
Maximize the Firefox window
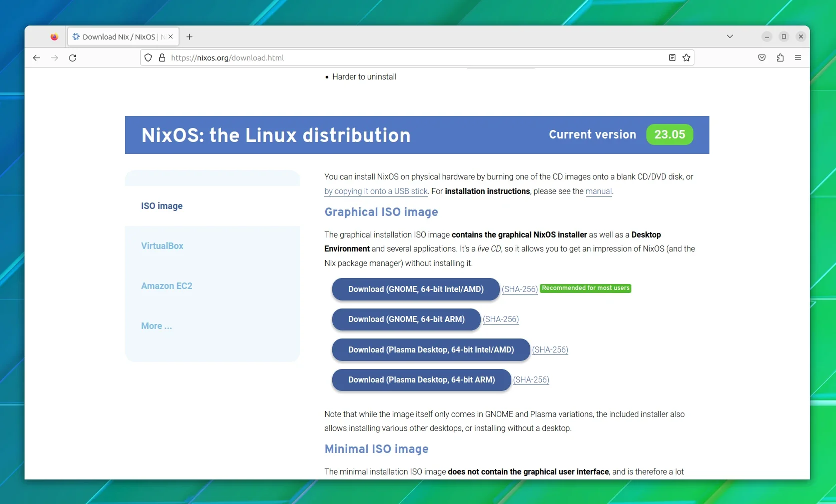tap(784, 36)
